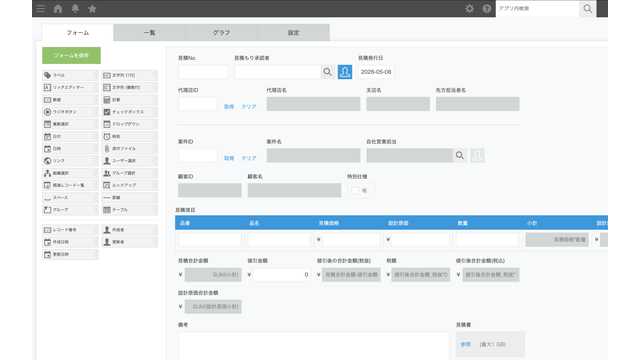The height and width of the screenshot is (360, 640).
Task: Click the search icon beside 見積もり承認者
Action: tap(327, 72)
